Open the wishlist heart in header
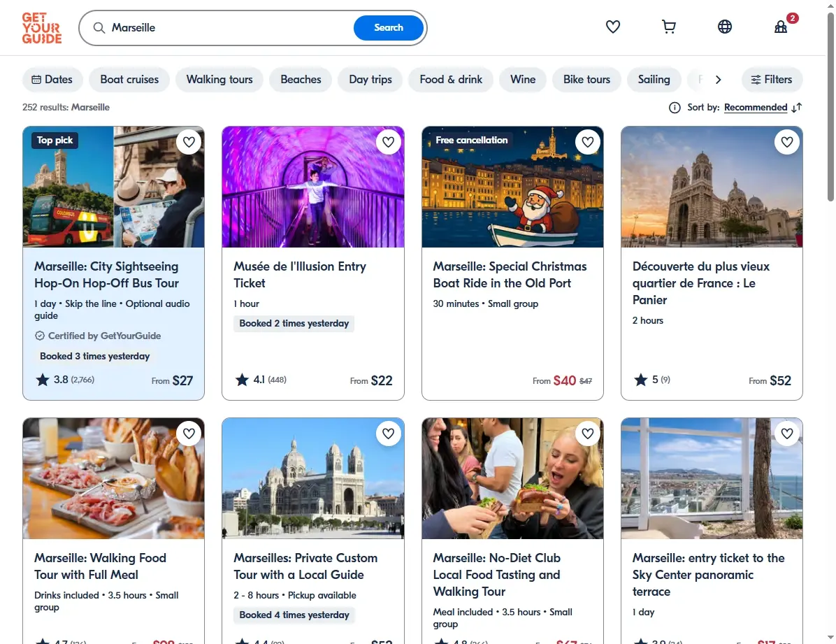This screenshot has height=644, width=836. (x=612, y=27)
